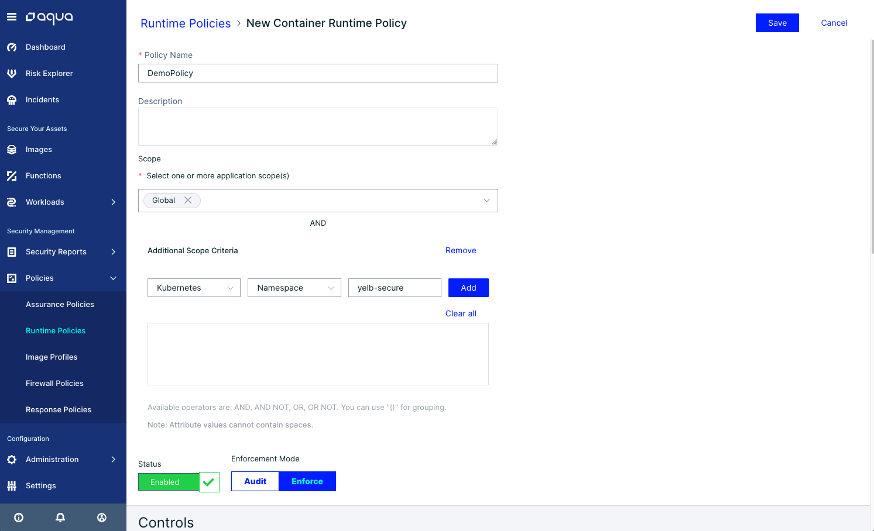874x531 pixels.
Task: Click the scope criteria expression box
Action: pyautogui.click(x=318, y=354)
